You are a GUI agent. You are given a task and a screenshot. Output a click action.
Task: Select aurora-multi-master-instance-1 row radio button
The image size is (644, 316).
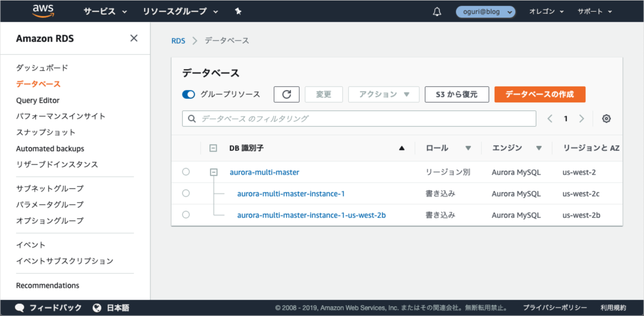pos(186,194)
